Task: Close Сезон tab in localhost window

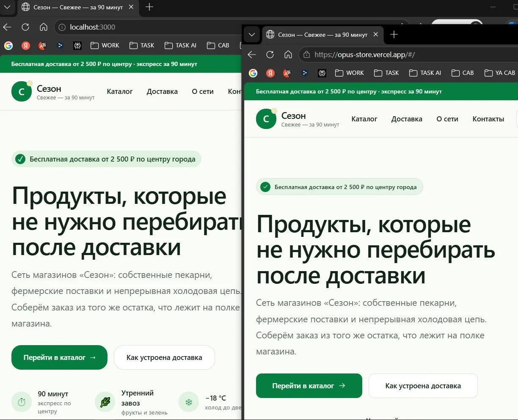Action: [x=131, y=7]
